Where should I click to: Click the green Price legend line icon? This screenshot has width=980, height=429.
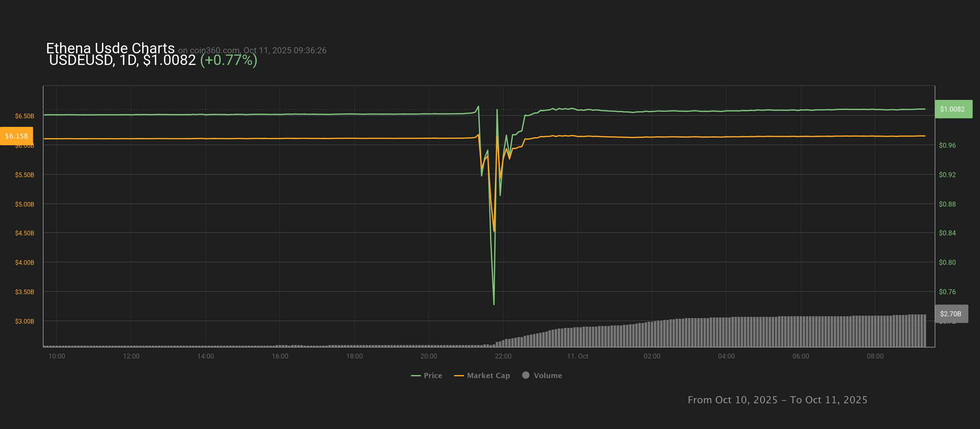point(416,376)
